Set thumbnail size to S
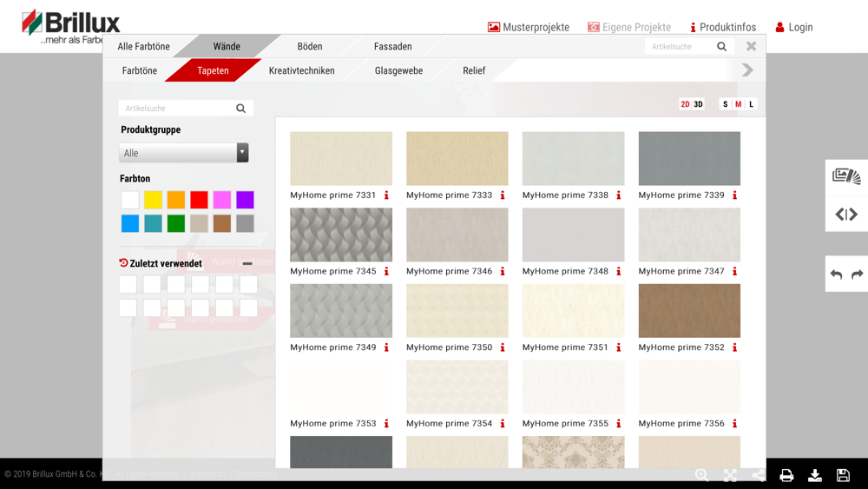The height and width of the screenshot is (489, 868). pos(725,104)
